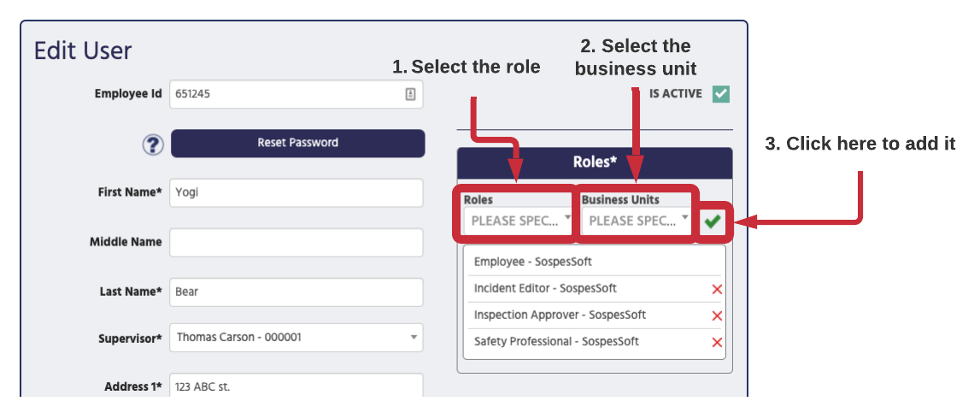980x413 pixels.
Task: Click the Roles panel header
Action: (x=595, y=162)
